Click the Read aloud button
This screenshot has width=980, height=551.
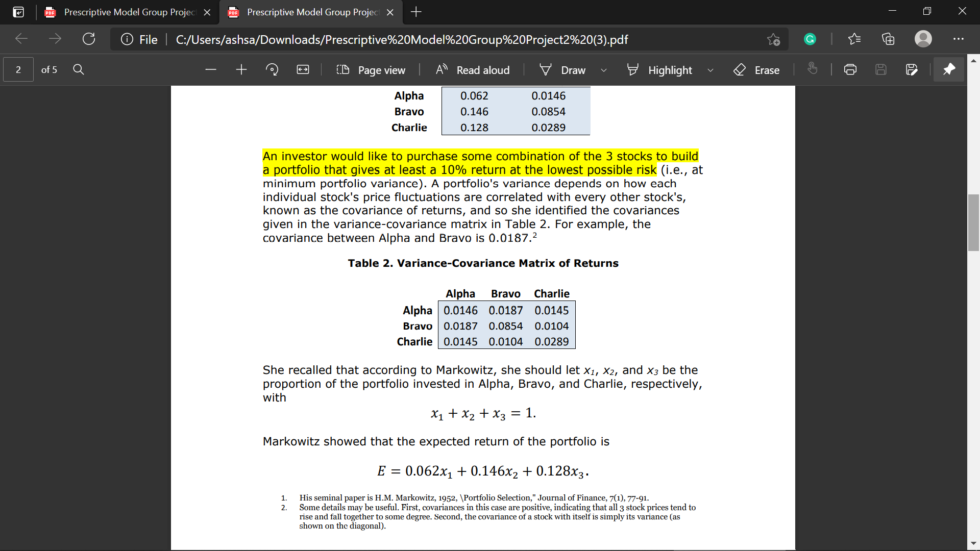(473, 70)
